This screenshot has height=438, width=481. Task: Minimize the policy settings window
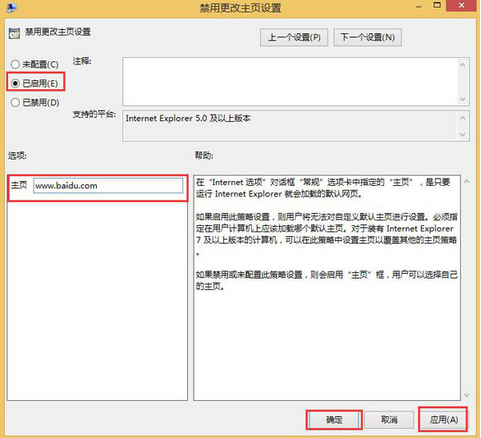[x=419, y=6]
